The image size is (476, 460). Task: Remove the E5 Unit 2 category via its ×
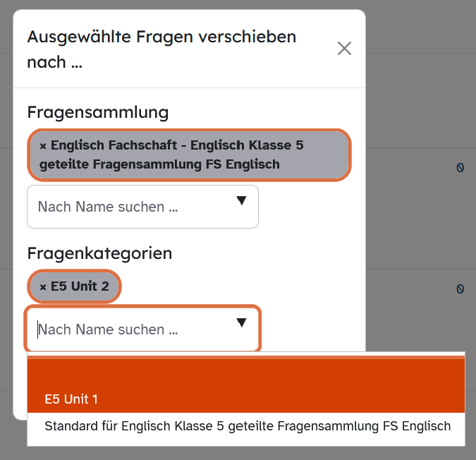pyautogui.click(x=43, y=287)
